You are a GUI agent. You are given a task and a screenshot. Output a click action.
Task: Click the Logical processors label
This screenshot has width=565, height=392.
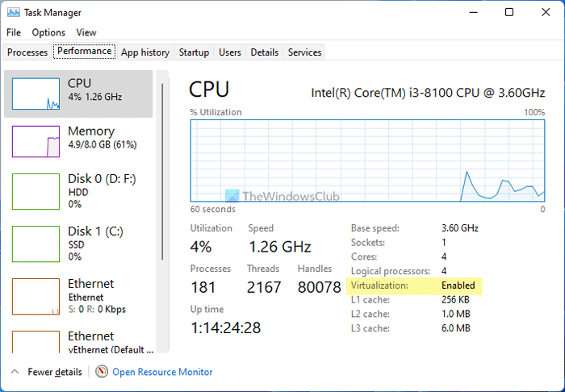[x=391, y=271]
